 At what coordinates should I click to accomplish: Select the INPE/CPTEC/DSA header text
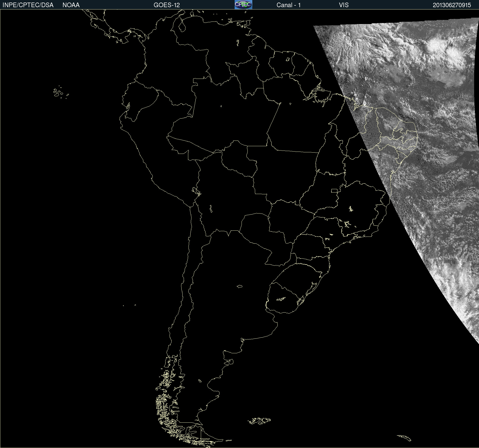click(x=28, y=5)
